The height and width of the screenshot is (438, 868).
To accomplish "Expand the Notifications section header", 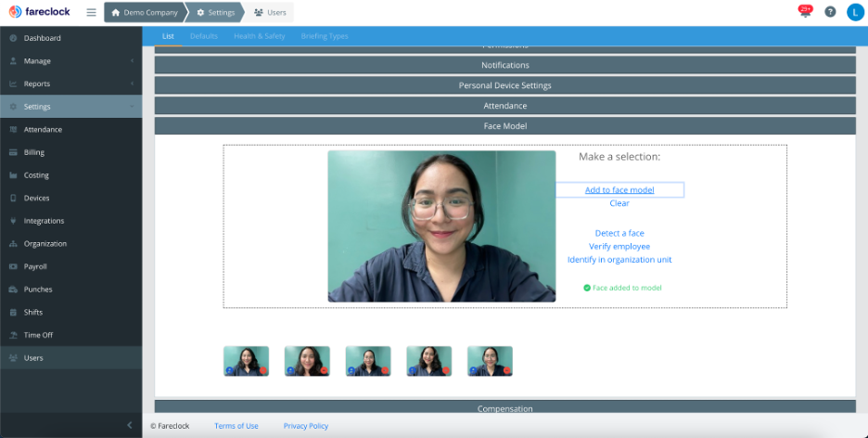I will coord(504,65).
